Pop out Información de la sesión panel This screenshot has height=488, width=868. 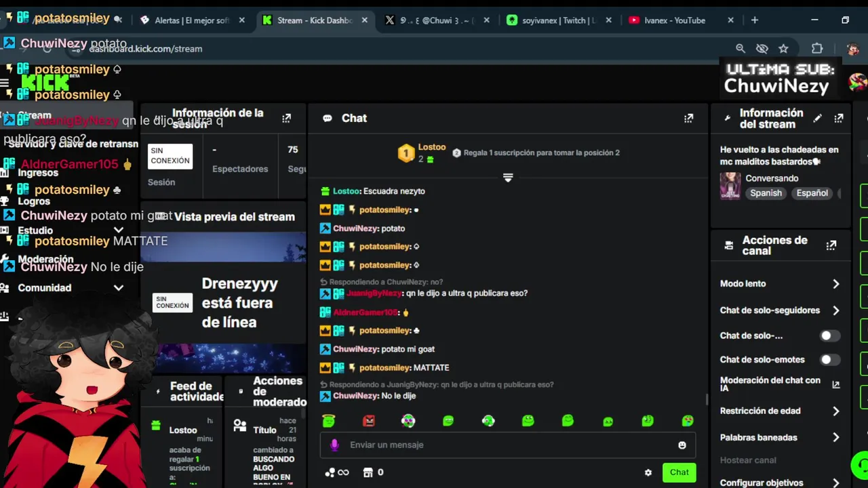(286, 118)
